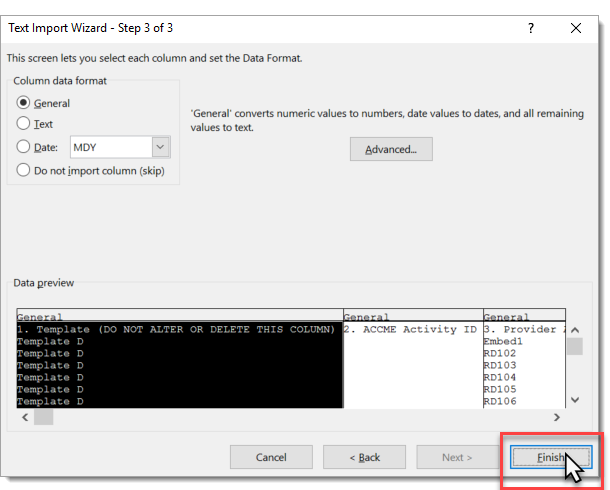Open the MDY date format dropdown
Image resolution: width=610 pixels, height=490 pixels.
(x=161, y=148)
